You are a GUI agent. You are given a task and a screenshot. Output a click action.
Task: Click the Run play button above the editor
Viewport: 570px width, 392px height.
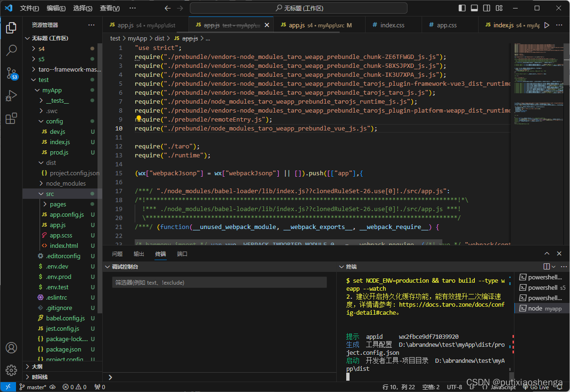[546, 25]
